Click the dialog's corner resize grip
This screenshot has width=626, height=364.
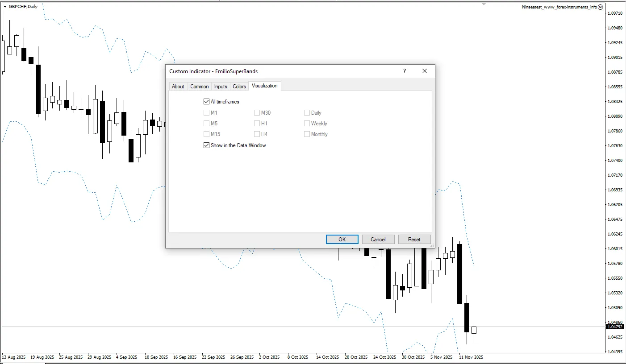point(432,245)
